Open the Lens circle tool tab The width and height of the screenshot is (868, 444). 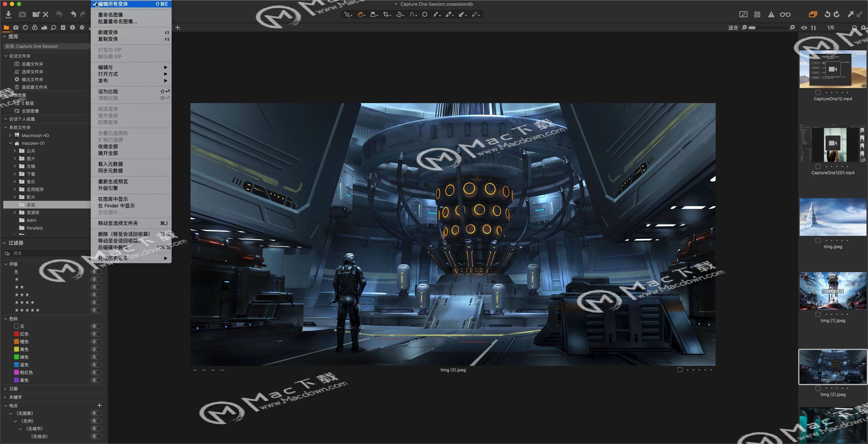coord(25,27)
